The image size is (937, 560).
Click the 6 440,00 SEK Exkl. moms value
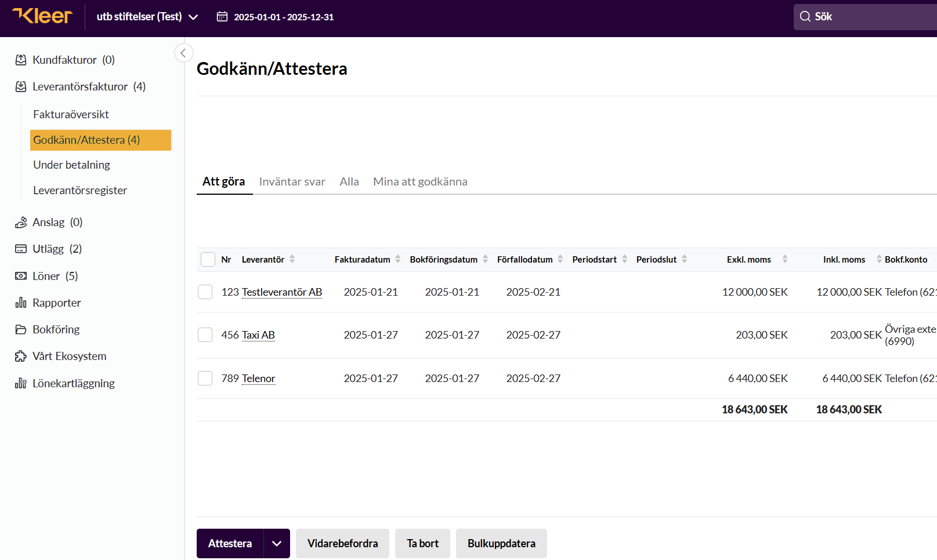(x=758, y=378)
